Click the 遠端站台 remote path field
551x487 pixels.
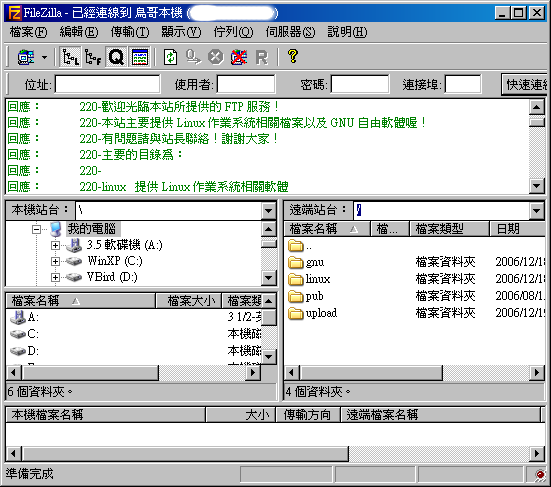coord(441,211)
